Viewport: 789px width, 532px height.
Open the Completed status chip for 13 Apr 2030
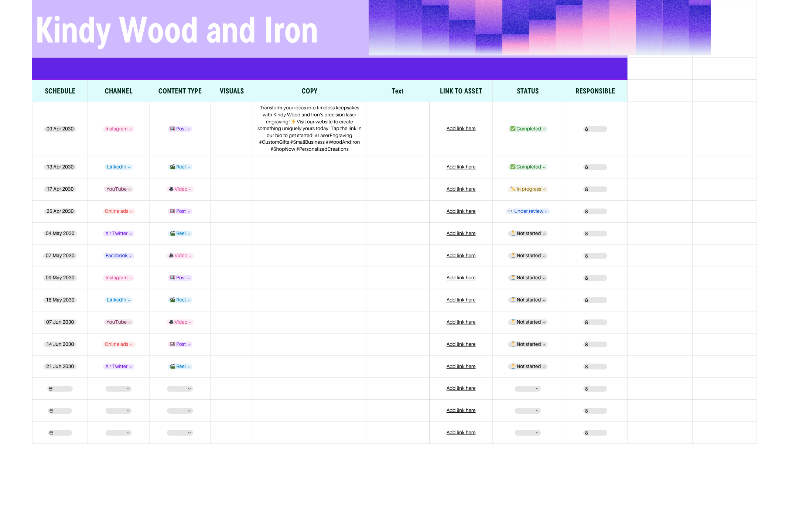point(528,167)
